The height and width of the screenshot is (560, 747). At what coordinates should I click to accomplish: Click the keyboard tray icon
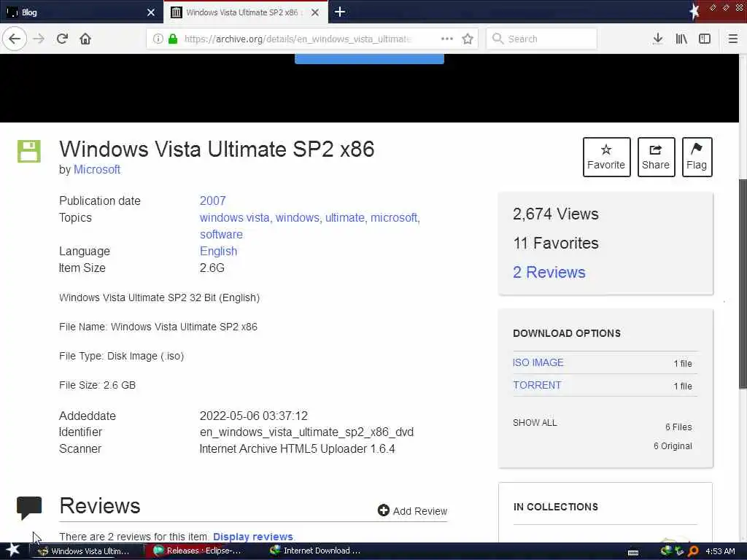click(633, 553)
